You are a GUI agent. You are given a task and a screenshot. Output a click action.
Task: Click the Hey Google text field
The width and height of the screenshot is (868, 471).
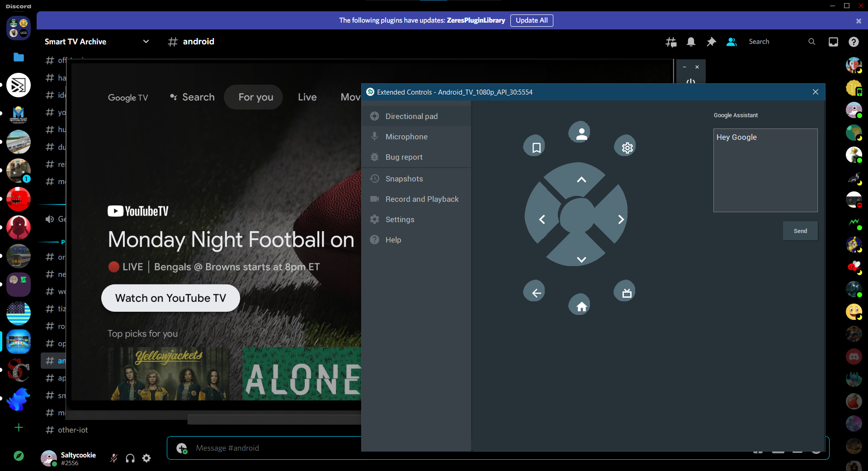[x=765, y=170]
